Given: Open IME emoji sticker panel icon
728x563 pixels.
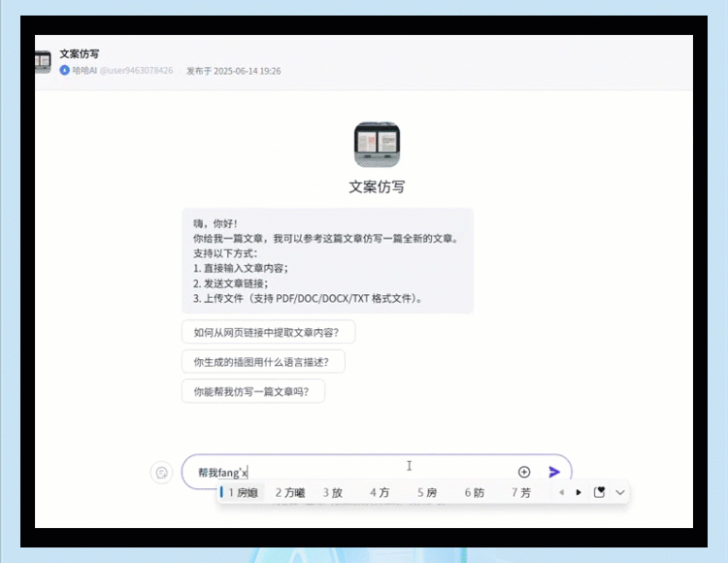Looking at the screenshot, I should point(599,492).
